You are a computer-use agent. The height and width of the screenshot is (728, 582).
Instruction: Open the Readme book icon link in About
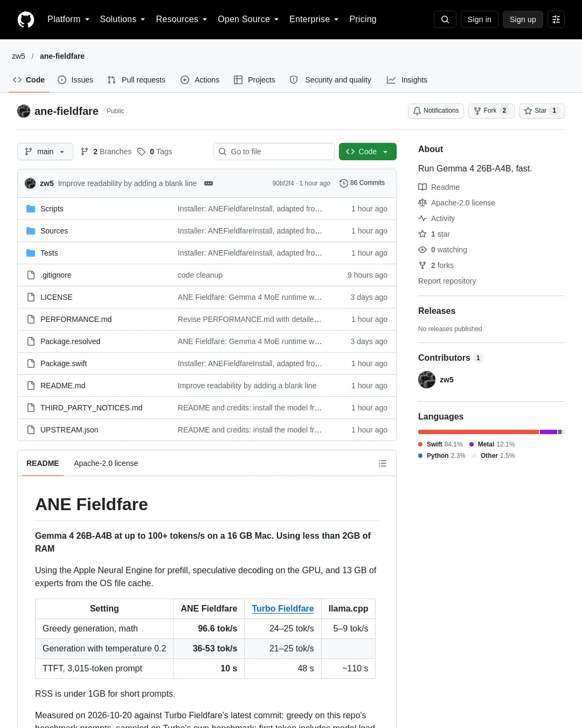(439, 187)
